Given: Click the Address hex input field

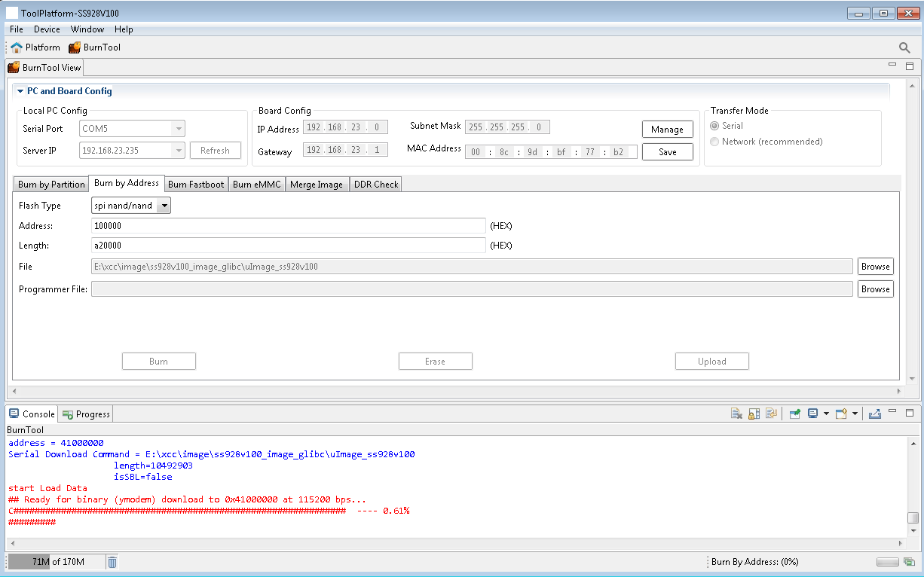Looking at the screenshot, I should click(288, 226).
